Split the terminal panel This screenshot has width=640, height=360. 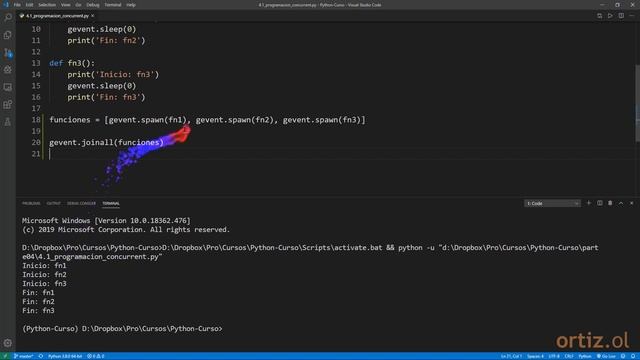[x=600, y=203]
